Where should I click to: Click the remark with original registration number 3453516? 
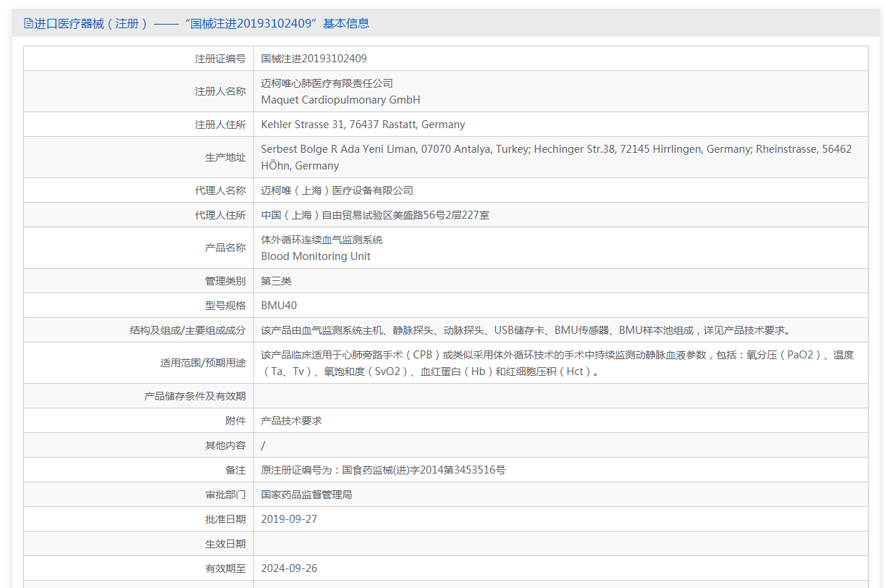pyautogui.click(x=383, y=470)
